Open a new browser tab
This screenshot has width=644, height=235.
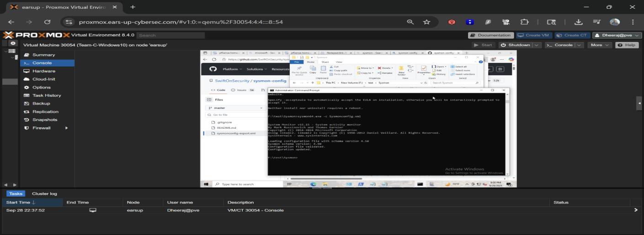click(x=133, y=7)
